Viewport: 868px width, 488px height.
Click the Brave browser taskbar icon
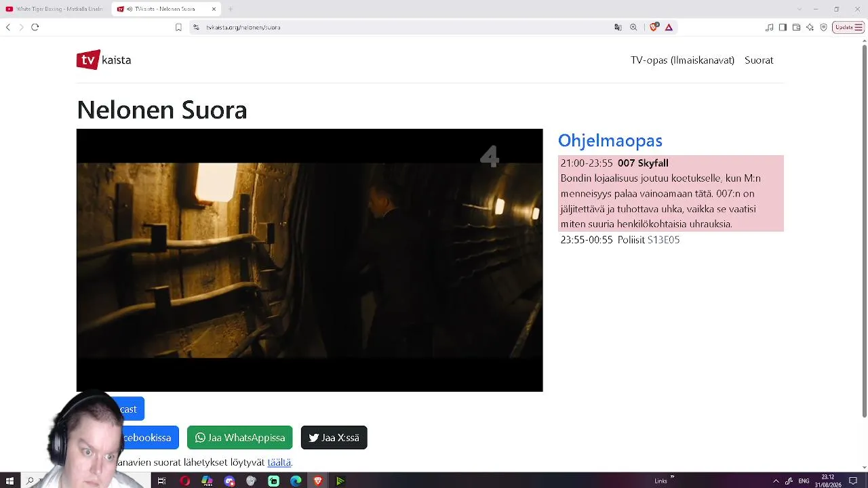[x=318, y=481]
